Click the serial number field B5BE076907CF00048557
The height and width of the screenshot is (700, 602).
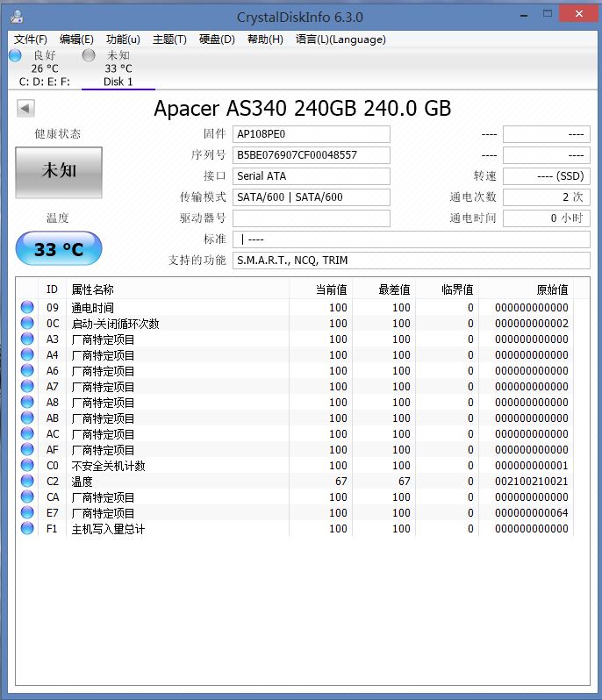pos(312,155)
